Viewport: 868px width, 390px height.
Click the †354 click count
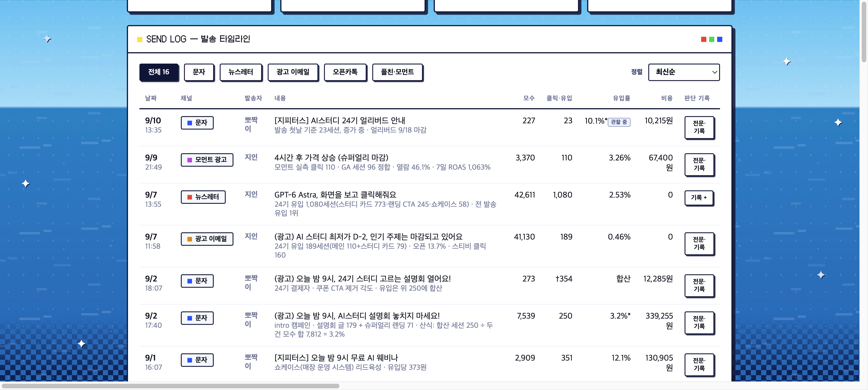[564, 279]
